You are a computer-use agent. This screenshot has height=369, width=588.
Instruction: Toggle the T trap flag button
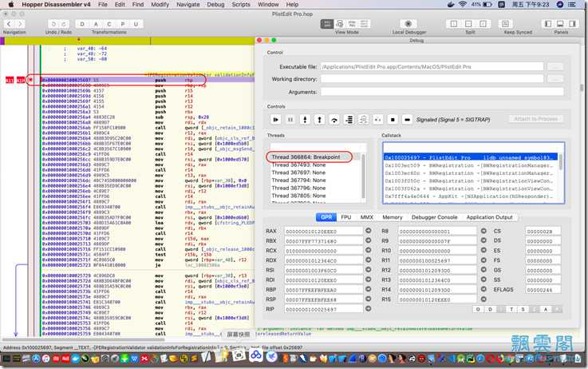[511, 309]
